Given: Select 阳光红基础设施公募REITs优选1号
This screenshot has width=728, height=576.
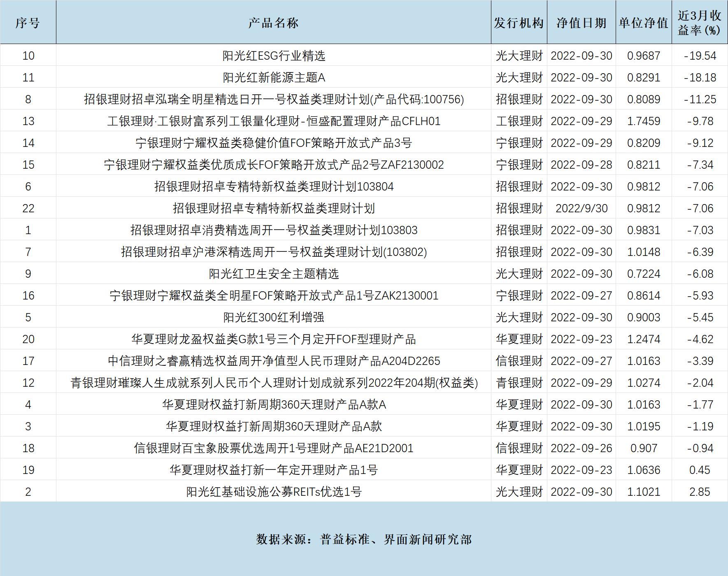Looking at the screenshot, I should pyautogui.click(x=274, y=492).
